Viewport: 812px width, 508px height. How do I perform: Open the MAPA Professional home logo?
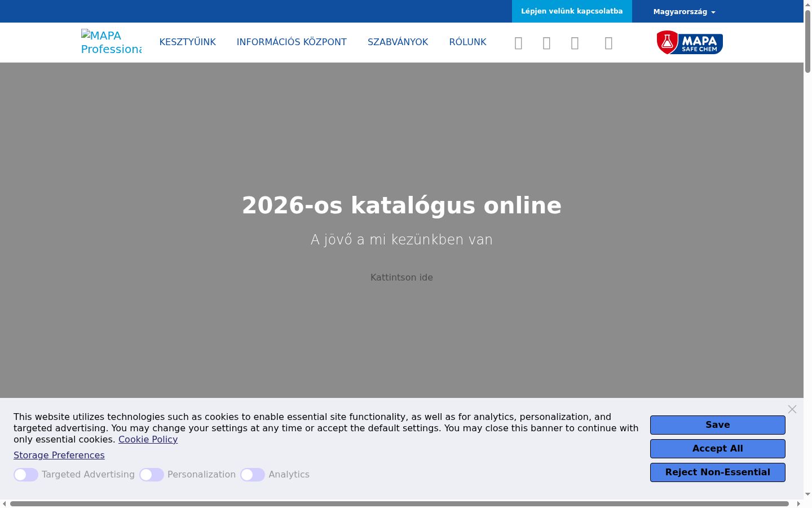111,42
